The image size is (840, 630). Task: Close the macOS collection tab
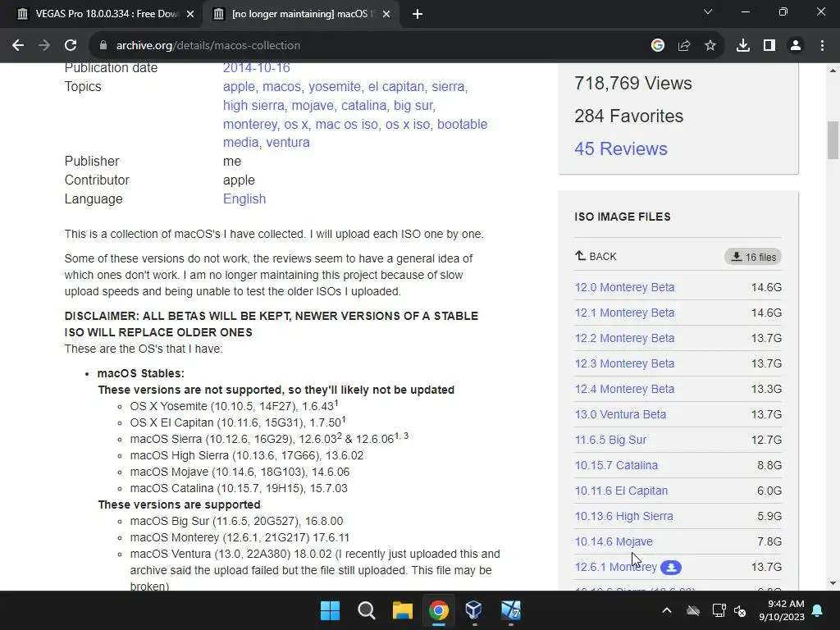pos(386,14)
